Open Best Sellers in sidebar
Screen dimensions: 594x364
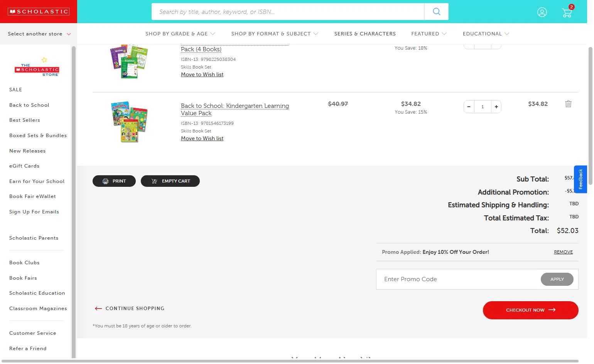tap(25, 120)
